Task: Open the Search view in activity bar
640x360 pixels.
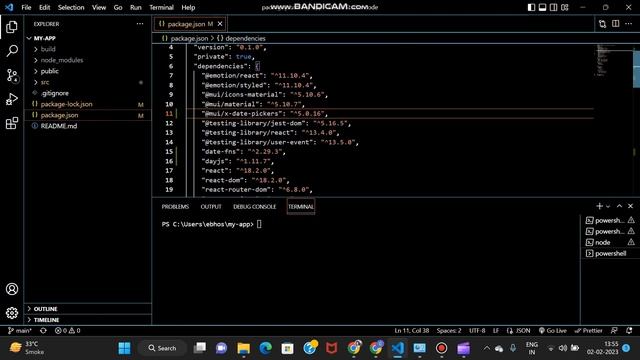Action: tap(12, 51)
